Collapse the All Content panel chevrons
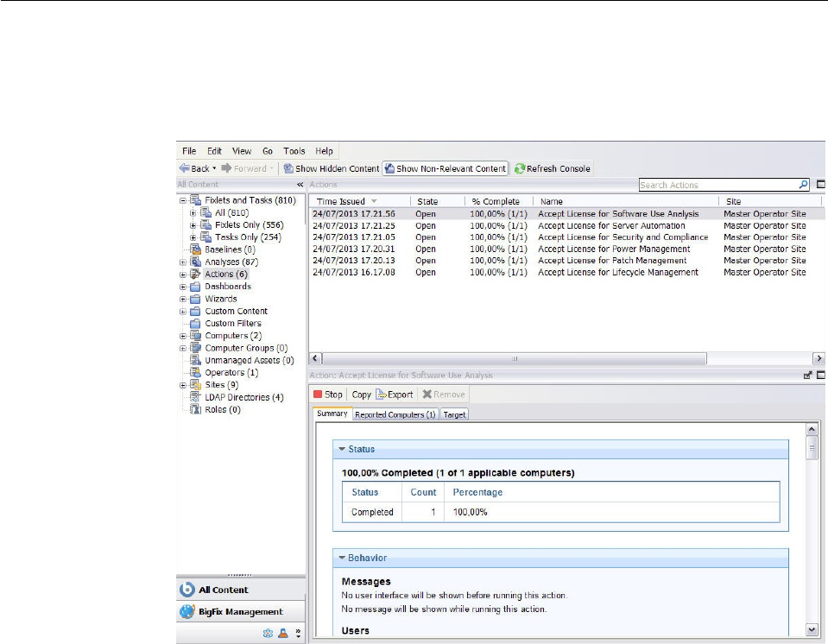828x644 pixels. [300, 184]
